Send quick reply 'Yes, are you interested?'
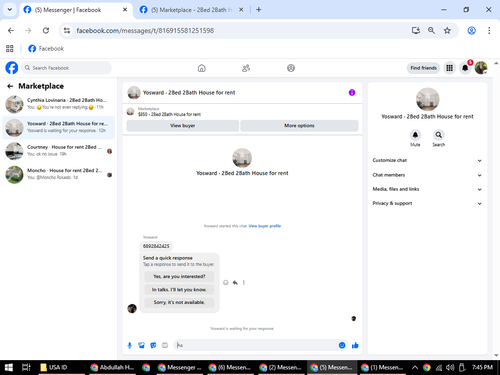The height and width of the screenshot is (375, 500). point(179,277)
